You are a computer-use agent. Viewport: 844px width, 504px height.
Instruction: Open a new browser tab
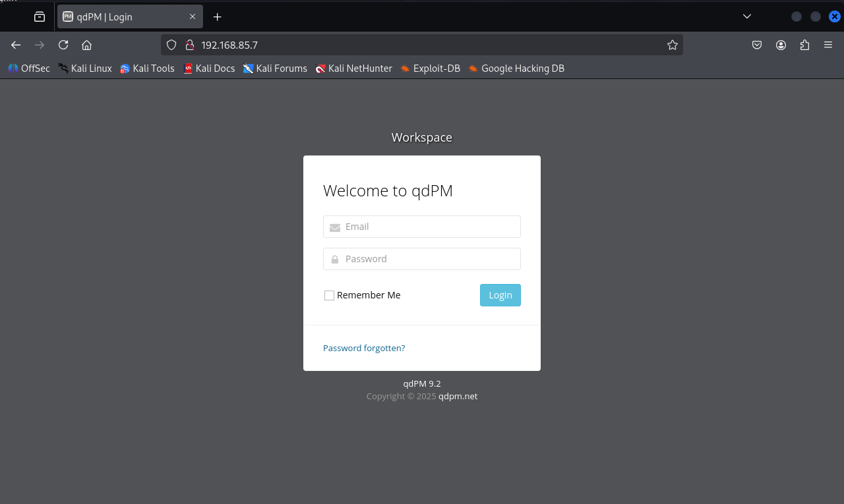[218, 17]
